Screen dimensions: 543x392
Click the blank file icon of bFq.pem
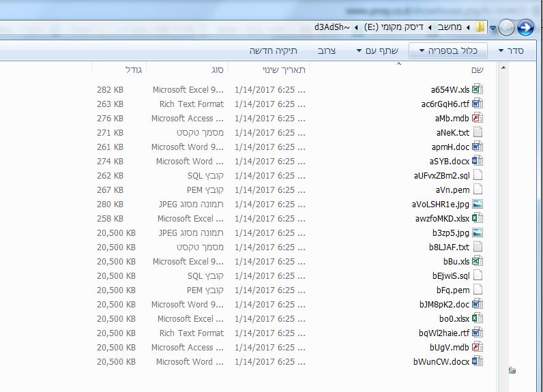click(x=478, y=290)
